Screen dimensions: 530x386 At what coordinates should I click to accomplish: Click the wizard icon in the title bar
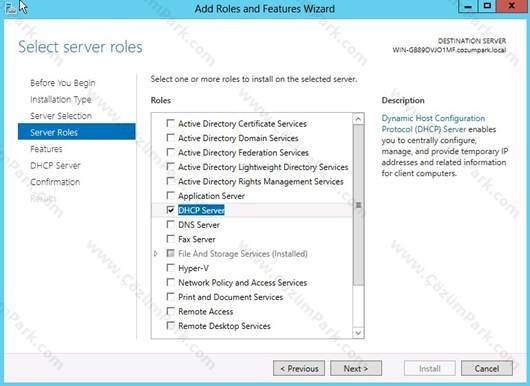10,9
